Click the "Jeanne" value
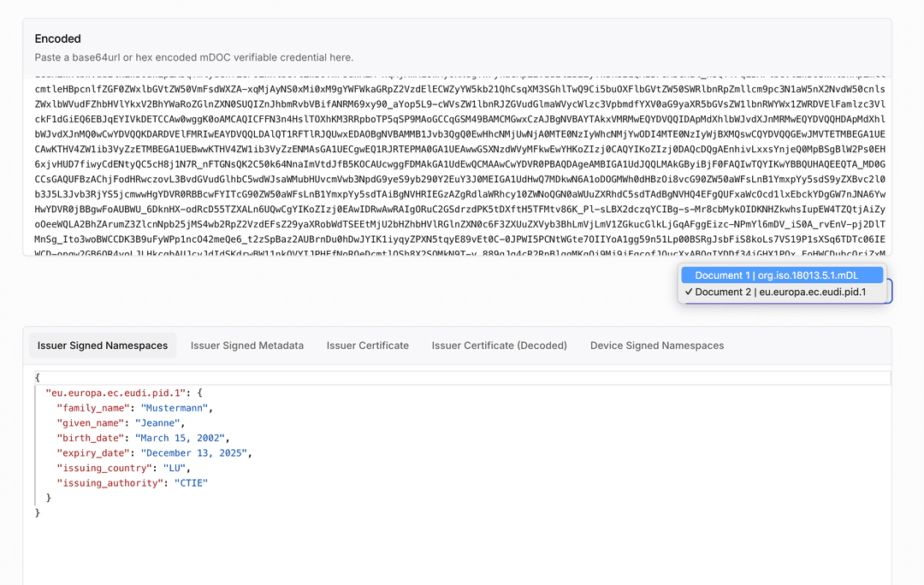Screen dimensions: 924x585 pyautogui.click(x=157, y=423)
